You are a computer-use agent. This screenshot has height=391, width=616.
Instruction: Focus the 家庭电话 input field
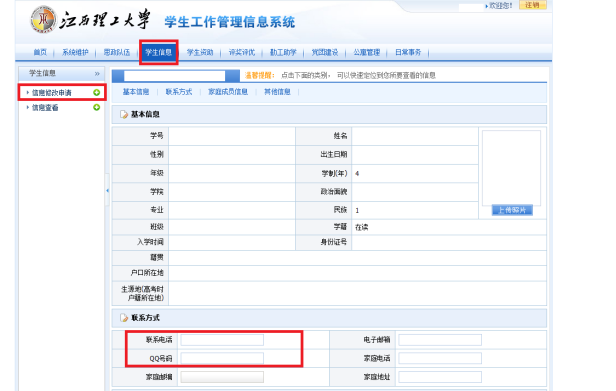click(440, 358)
